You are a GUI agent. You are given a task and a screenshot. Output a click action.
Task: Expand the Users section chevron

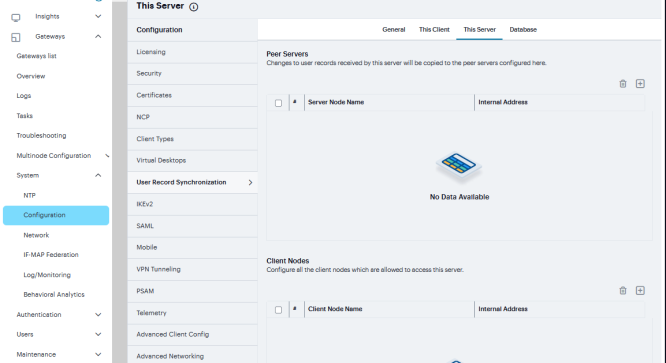tap(98, 335)
